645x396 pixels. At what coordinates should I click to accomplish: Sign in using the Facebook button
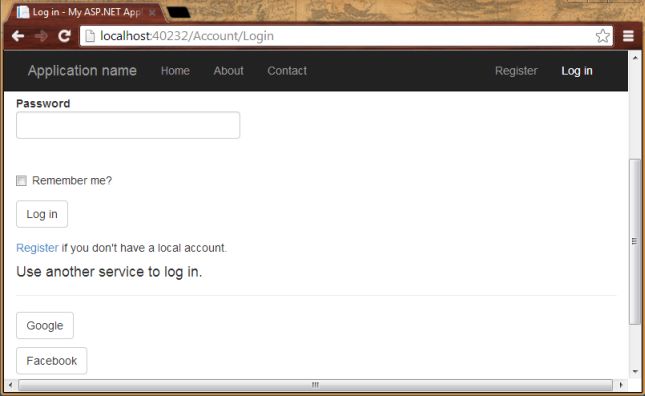[51, 361]
